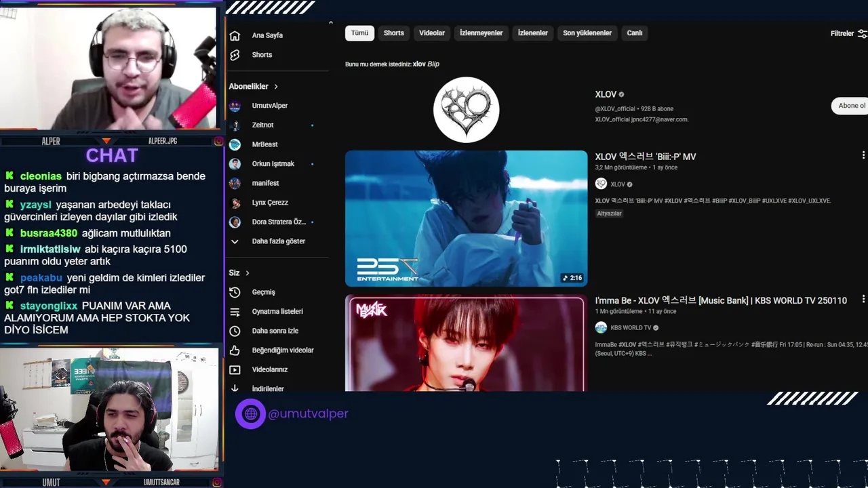The height and width of the screenshot is (488, 868).
Task: Open MrBeast subscription avatar
Action: [235, 144]
